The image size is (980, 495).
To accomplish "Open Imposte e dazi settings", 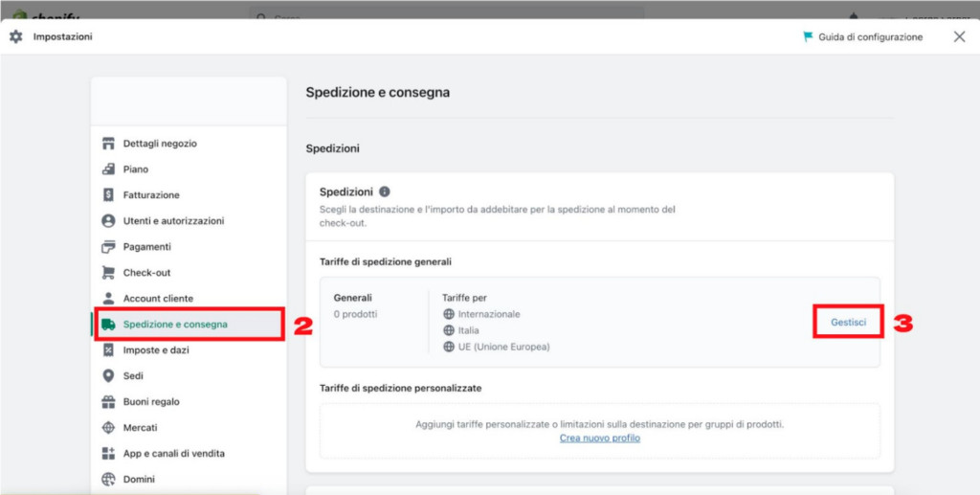I will coord(156,350).
